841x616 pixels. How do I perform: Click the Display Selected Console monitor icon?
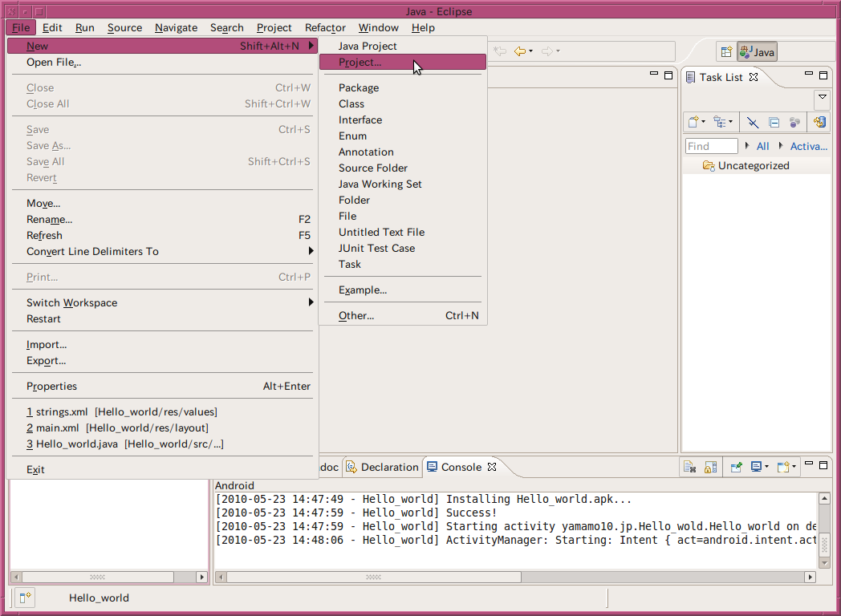[756, 467]
